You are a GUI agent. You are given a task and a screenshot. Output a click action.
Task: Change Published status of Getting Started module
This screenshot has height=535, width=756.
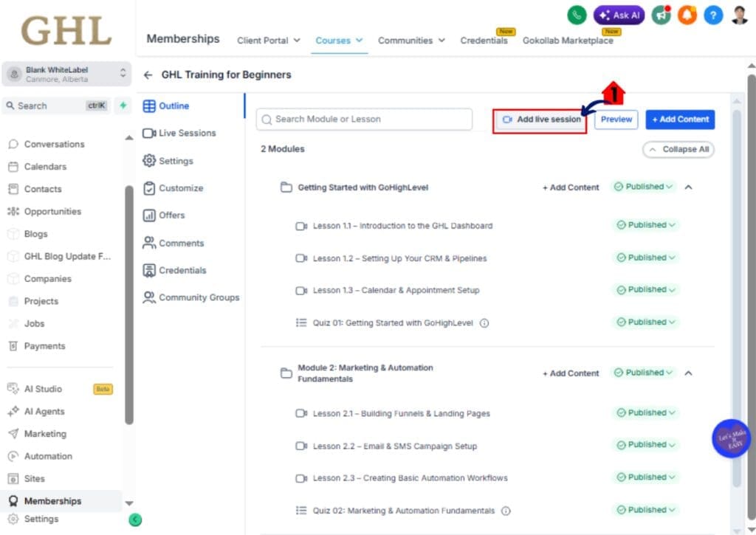[643, 187]
